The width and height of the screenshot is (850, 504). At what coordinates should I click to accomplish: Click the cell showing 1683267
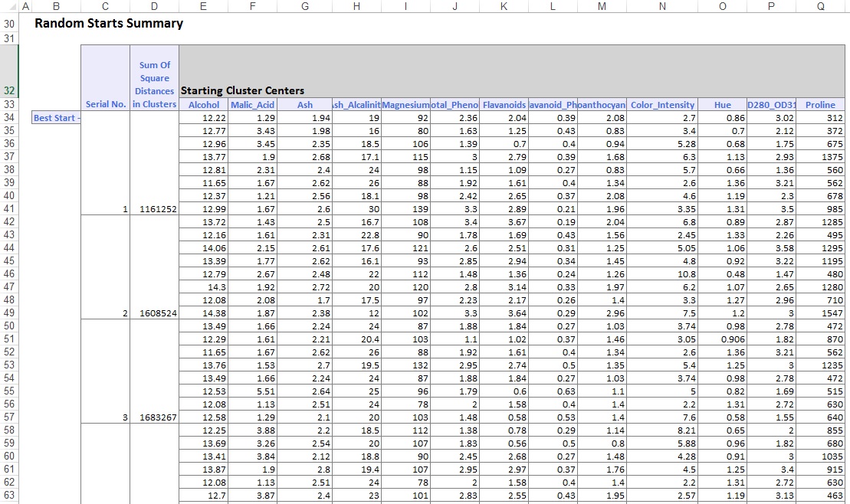154,417
